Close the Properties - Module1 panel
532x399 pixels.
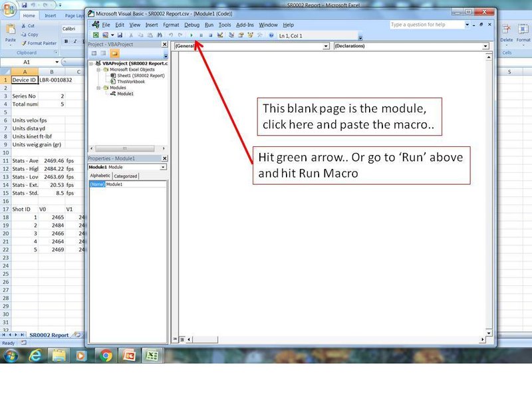[x=164, y=158]
